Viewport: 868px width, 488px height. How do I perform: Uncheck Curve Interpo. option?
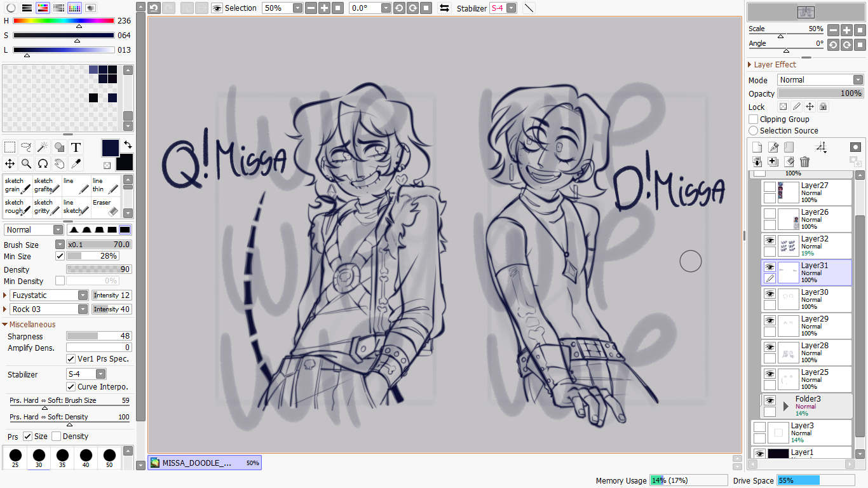pos(71,386)
